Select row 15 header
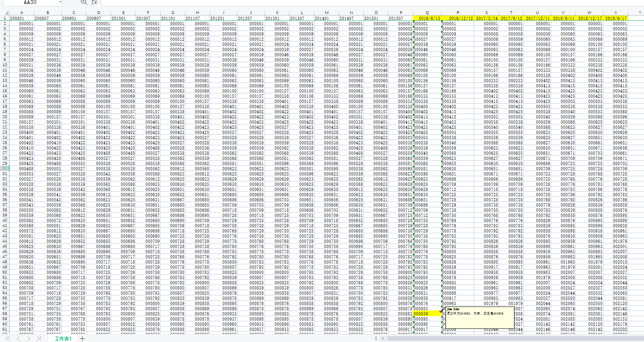This screenshot has width=644, height=342. click(x=4, y=90)
